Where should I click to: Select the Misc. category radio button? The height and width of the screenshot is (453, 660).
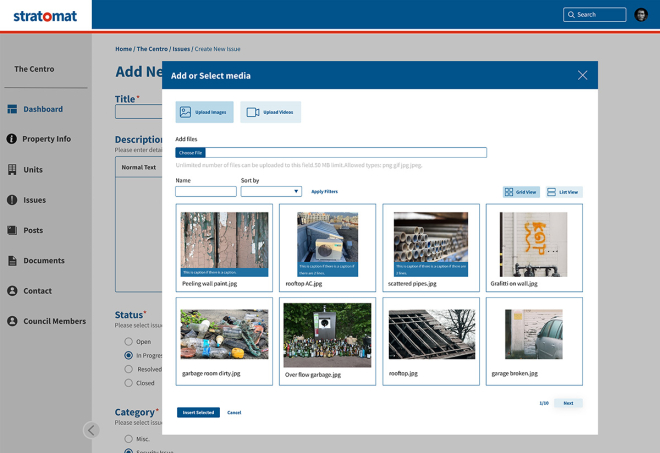coord(128,439)
